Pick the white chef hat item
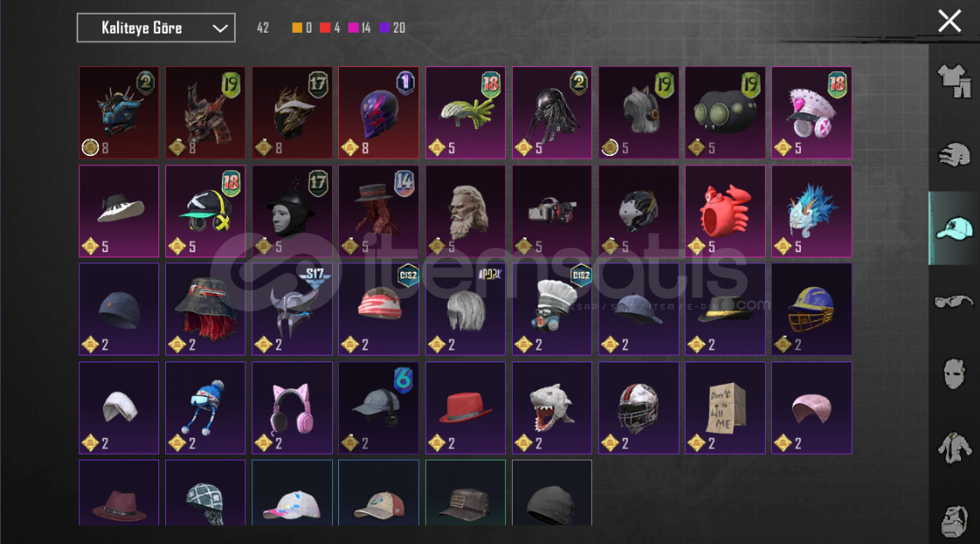The height and width of the screenshot is (544, 980). [552, 309]
